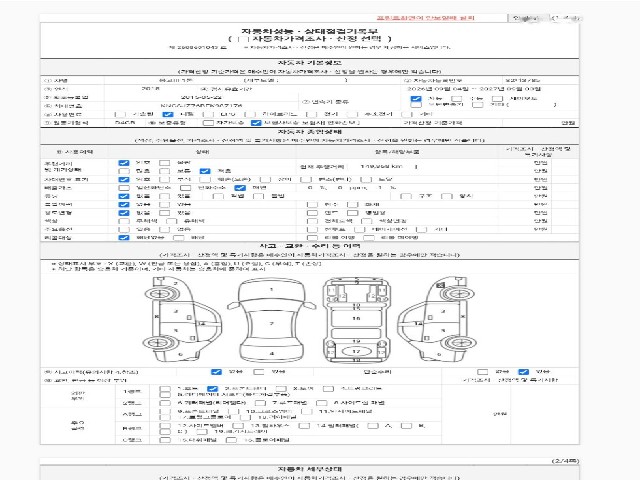Uncheck 있음 for 단순수리
The image size is (640, 480).
click(x=523, y=372)
